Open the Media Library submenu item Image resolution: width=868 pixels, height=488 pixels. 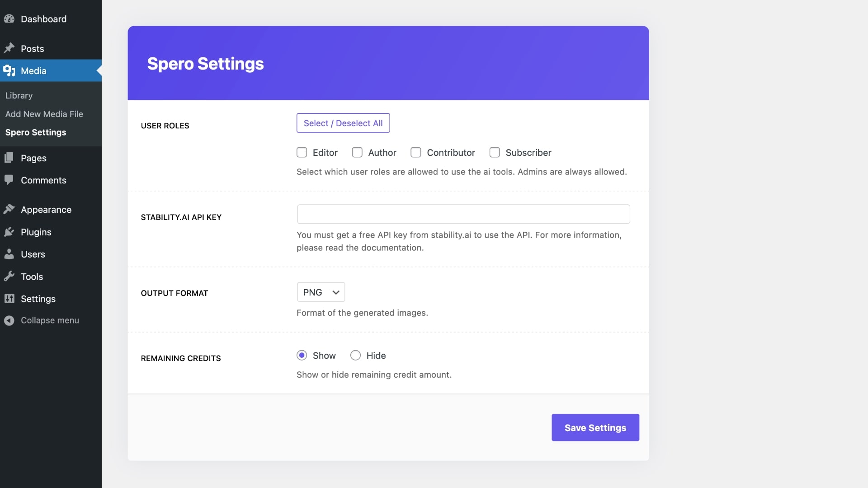[19, 95]
